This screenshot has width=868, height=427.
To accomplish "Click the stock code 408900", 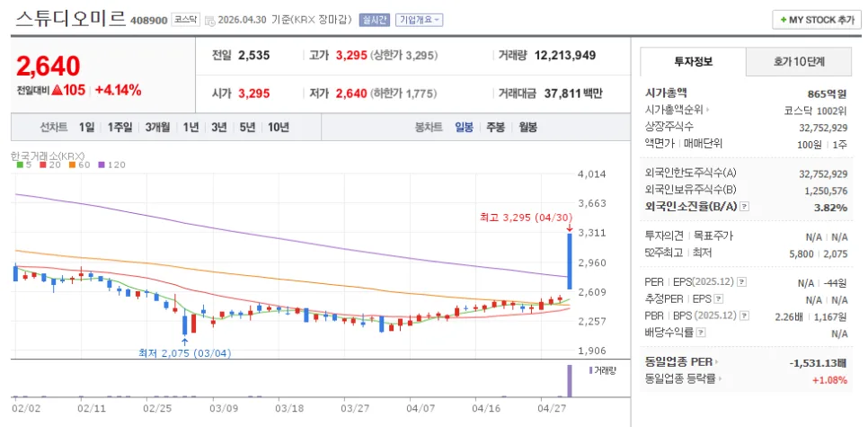I will click(x=148, y=21).
